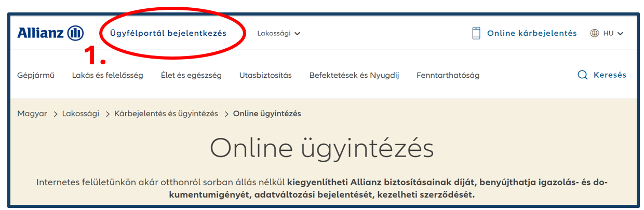Click the Allianz logo

click(50, 33)
